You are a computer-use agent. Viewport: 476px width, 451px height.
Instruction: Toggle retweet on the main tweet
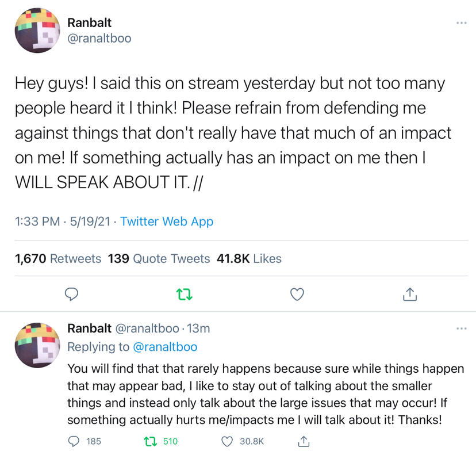[183, 295]
